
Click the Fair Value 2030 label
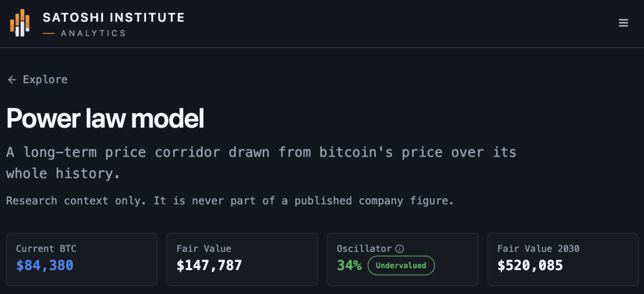[538, 248]
